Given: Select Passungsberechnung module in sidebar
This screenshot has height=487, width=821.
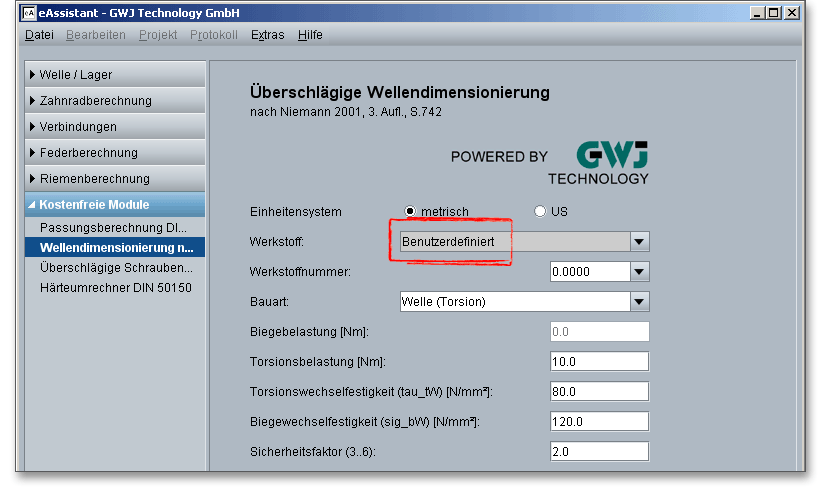Looking at the screenshot, I should click(x=113, y=228).
